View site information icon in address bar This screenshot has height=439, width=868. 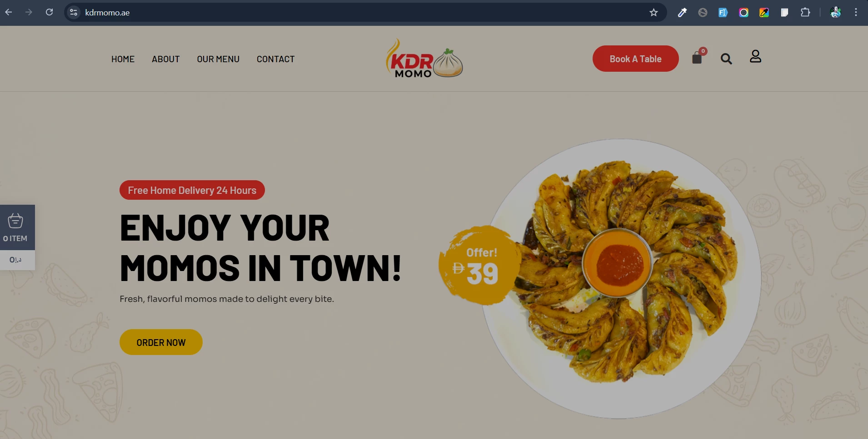point(74,12)
